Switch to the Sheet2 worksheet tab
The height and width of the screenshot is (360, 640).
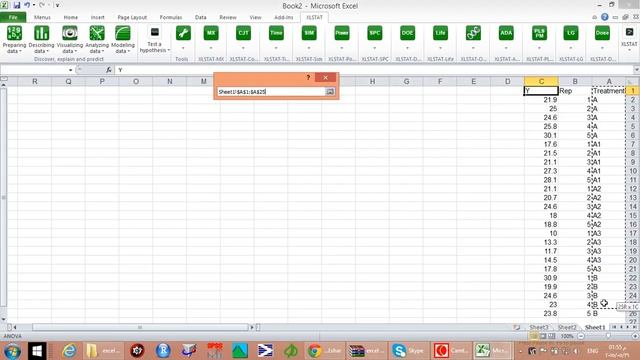(567, 327)
